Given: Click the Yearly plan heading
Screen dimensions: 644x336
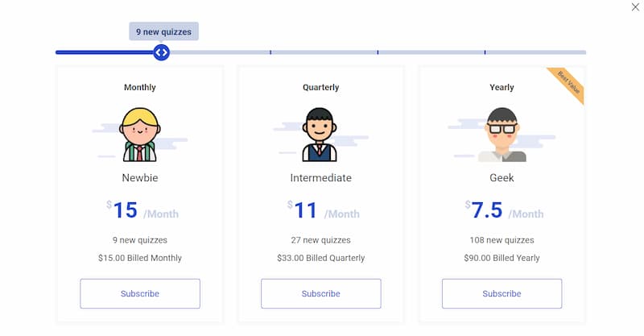Looking at the screenshot, I should (x=502, y=87).
